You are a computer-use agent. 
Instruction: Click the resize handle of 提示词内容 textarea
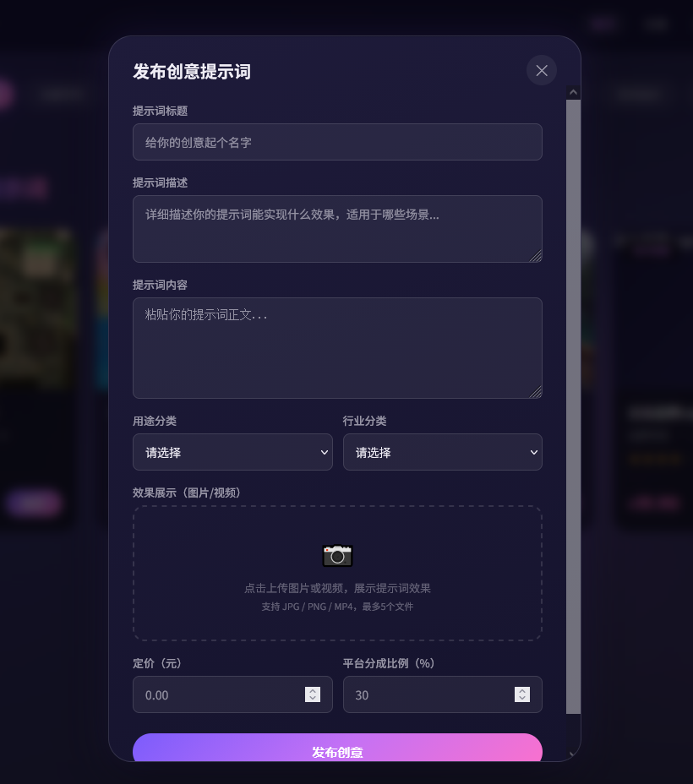point(536,393)
